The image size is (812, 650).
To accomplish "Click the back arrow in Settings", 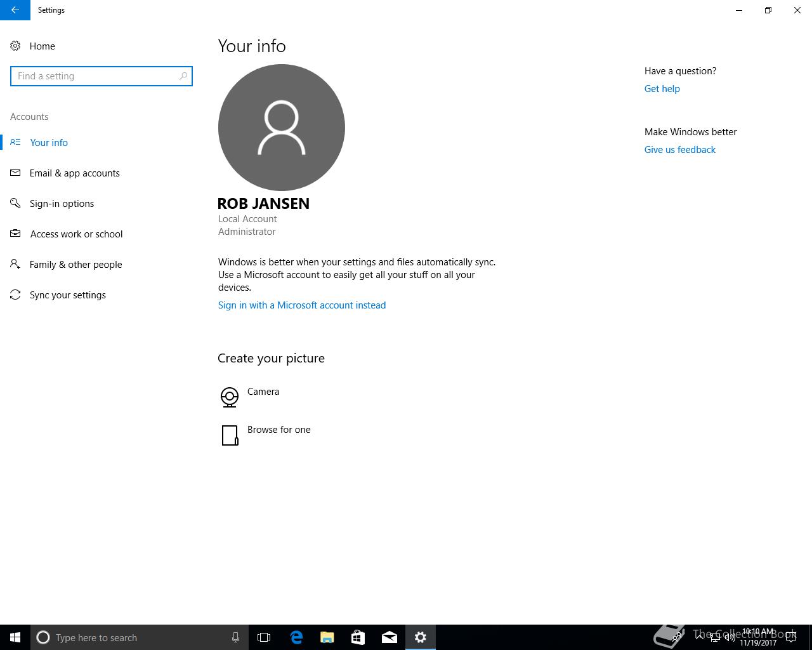I will click(x=15, y=10).
